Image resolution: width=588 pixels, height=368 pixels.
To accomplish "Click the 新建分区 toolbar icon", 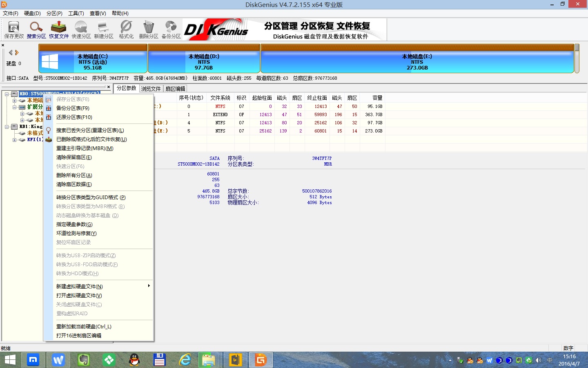I will (x=104, y=30).
